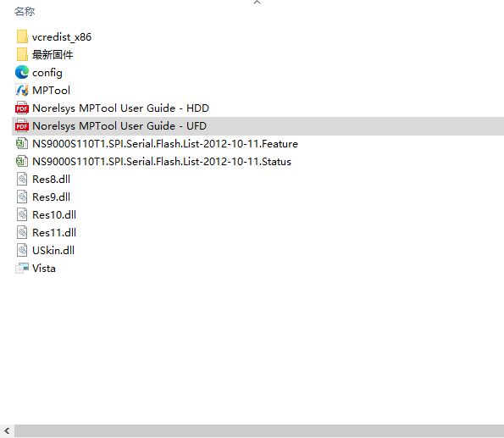The width and height of the screenshot is (504, 438).
Task: Click the Excel icon of the Feature list file
Action: [22, 143]
